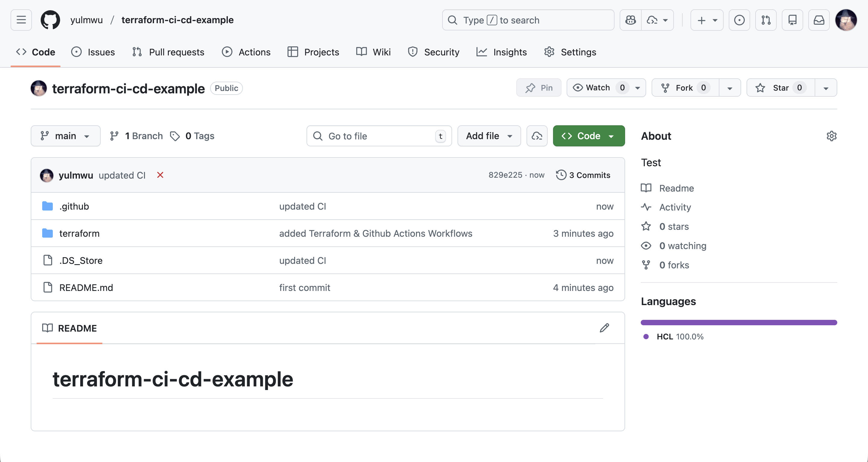Click the failed CI status red X
The height and width of the screenshot is (462, 868).
click(160, 175)
